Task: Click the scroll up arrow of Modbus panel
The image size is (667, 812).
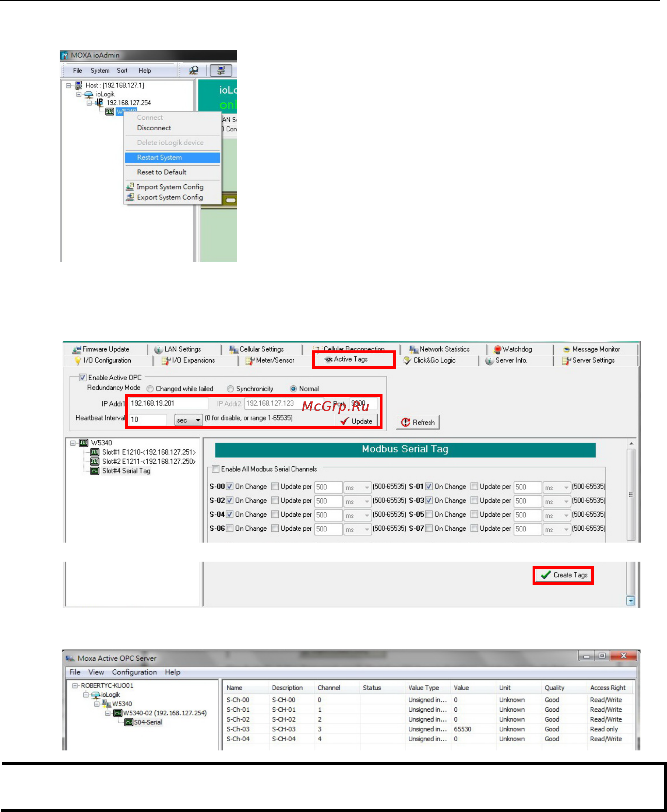Action: 631,443
